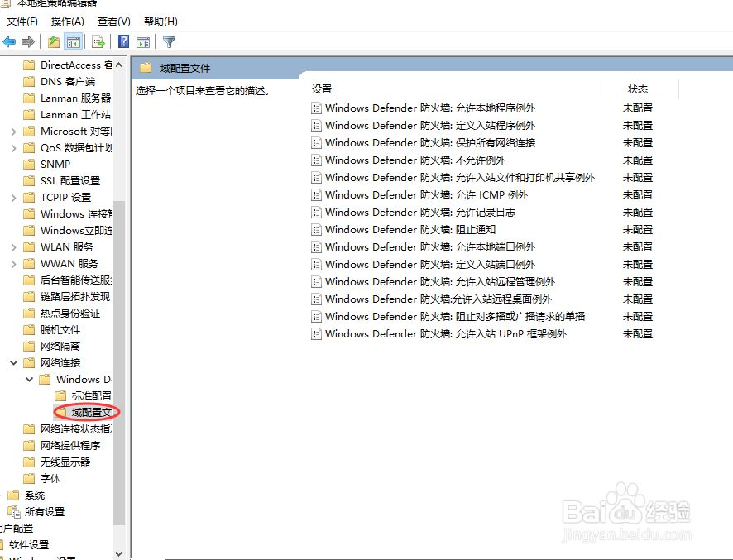Expand the Microsoft 对等 tree node
Image resolution: width=733 pixels, height=560 pixels.
(13, 132)
